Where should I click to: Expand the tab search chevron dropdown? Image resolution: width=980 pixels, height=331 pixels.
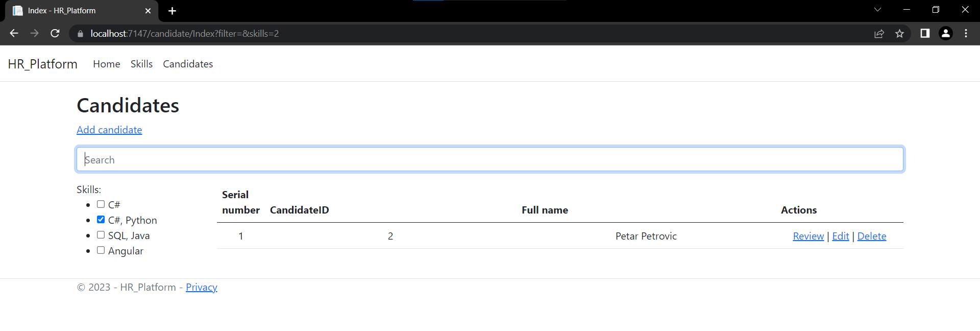(x=877, y=10)
